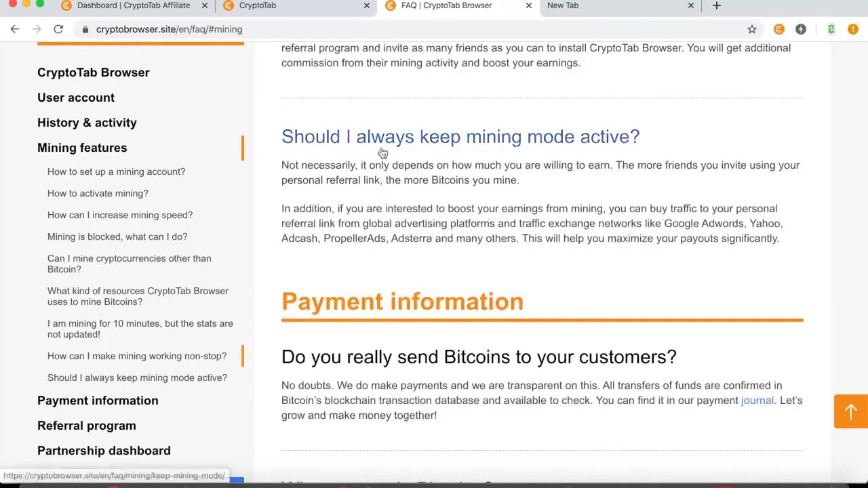The image size is (868, 488).
Task: Click heading 'Should I always keep mining mode active?'
Action: [x=460, y=137]
